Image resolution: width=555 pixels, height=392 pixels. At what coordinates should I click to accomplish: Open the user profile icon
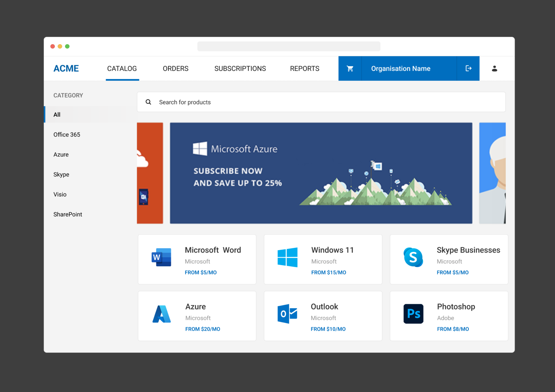tap(495, 69)
